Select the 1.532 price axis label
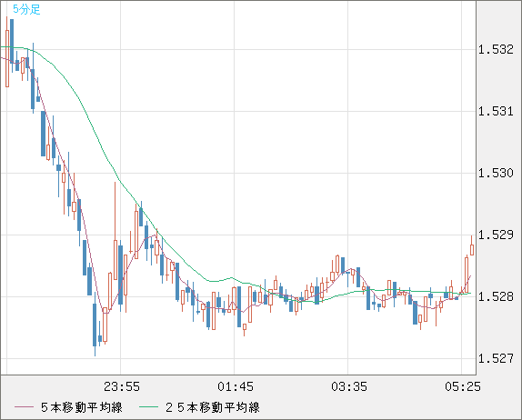Viewport: 522px width, 420px height. pos(496,50)
